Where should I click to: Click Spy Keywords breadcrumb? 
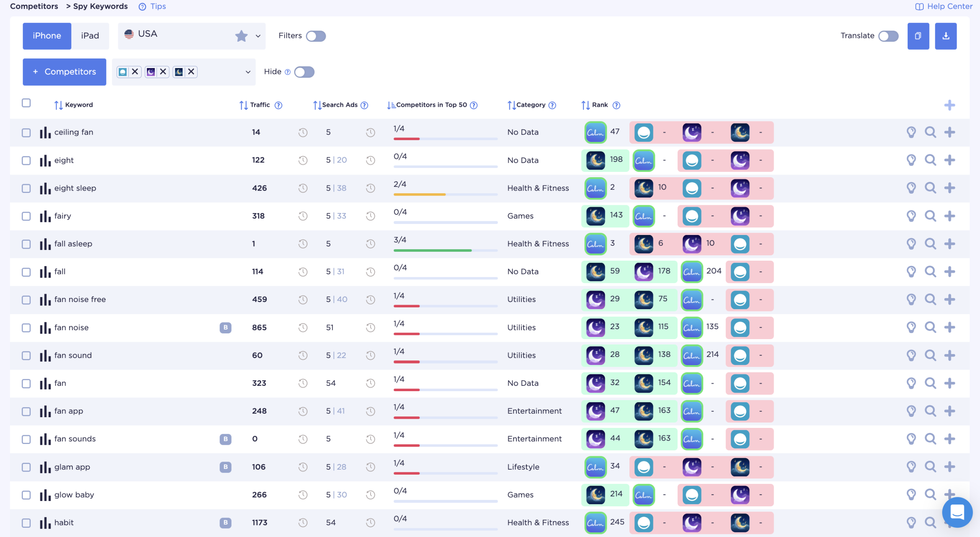pos(100,6)
